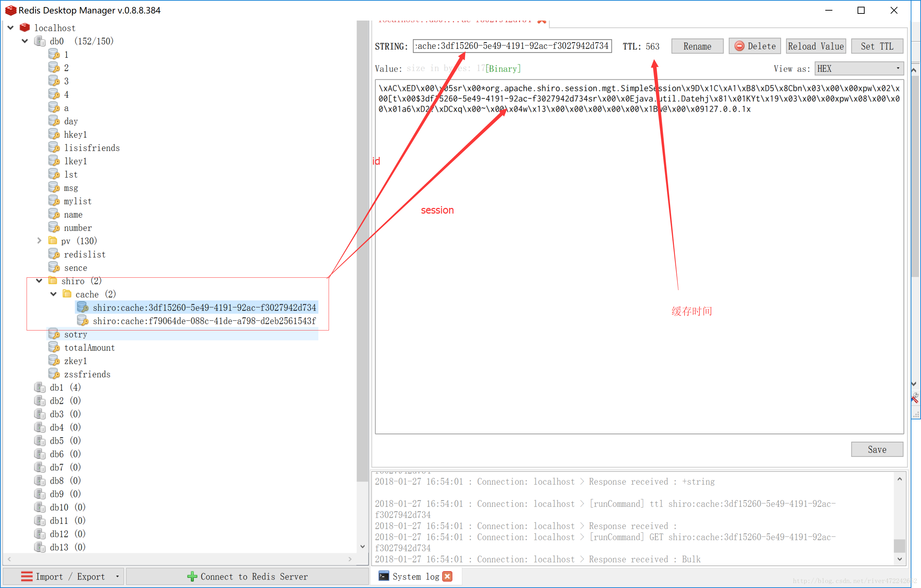Click the Import/Export hamburger icon
921x588 pixels.
(x=27, y=576)
